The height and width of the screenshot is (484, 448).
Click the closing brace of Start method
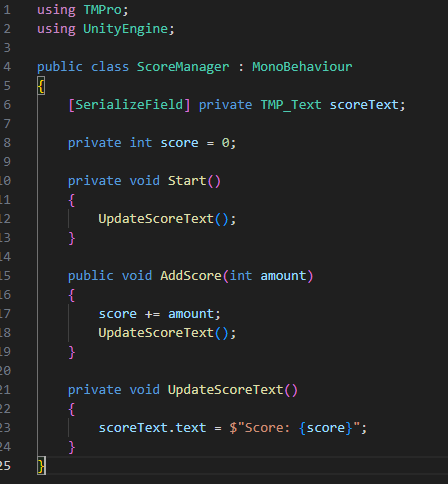(72, 238)
